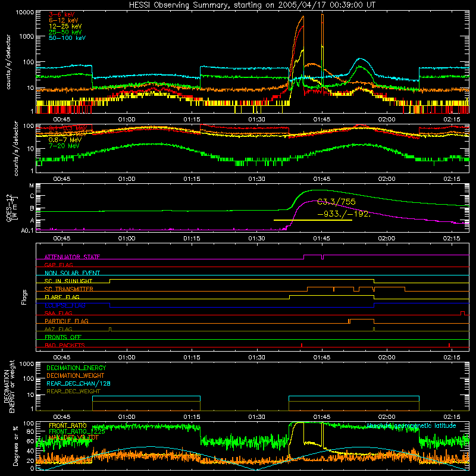Select the yellow 12-25 keV legend label
The width and height of the screenshot is (476, 476).
(65, 26)
